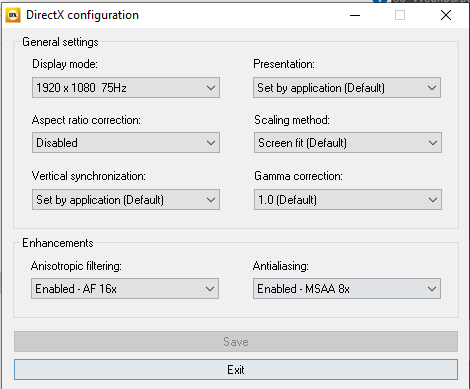Open the Display mode dropdown
This screenshot has width=470, height=389.
(x=126, y=88)
